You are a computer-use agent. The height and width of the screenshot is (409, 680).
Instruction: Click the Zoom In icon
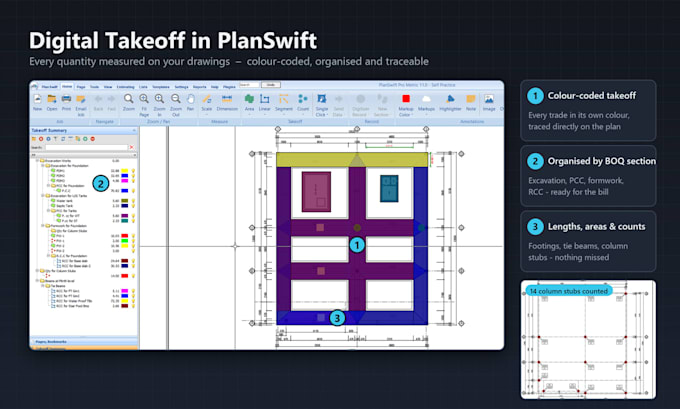[x=159, y=98]
